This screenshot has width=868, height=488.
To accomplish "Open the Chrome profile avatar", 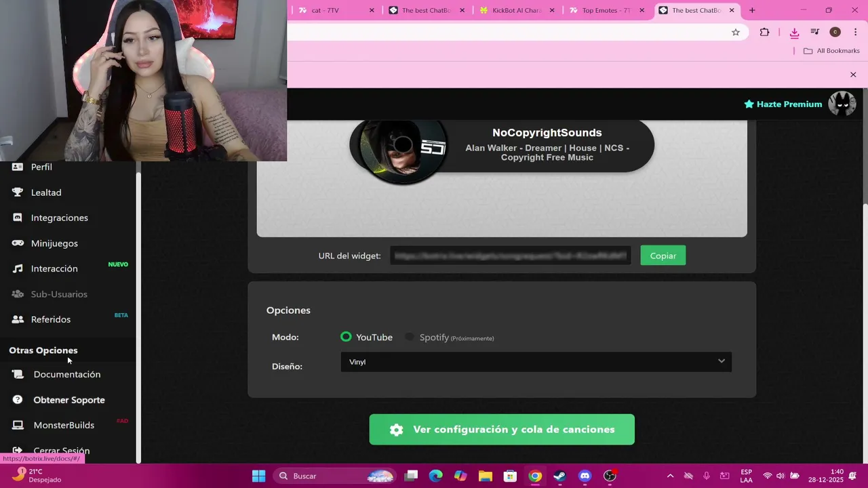I will [x=835, y=32].
